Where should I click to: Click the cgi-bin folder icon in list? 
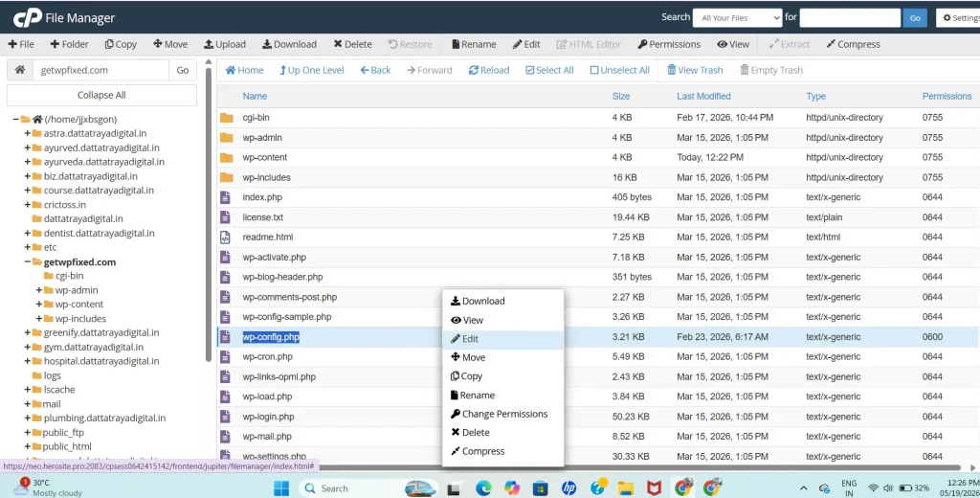226,118
